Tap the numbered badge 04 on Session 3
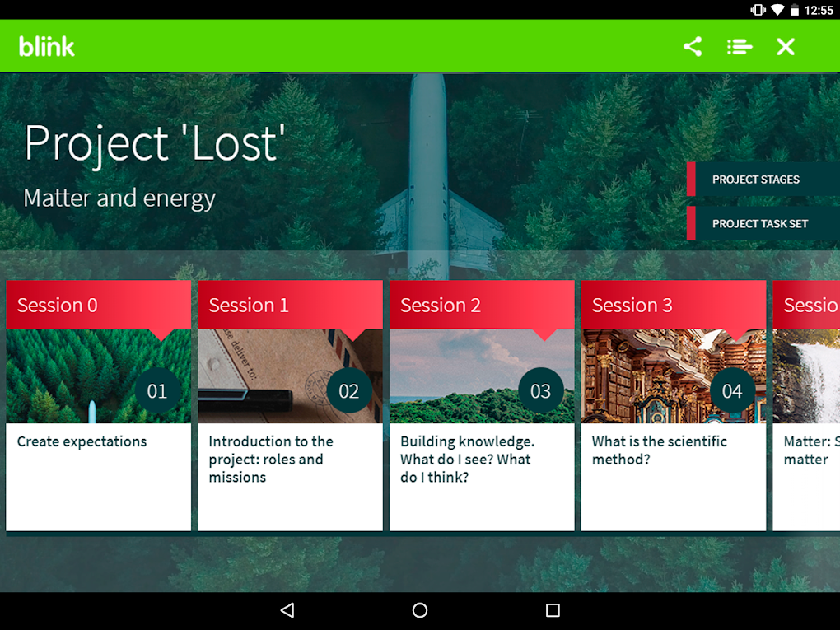 tap(732, 391)
